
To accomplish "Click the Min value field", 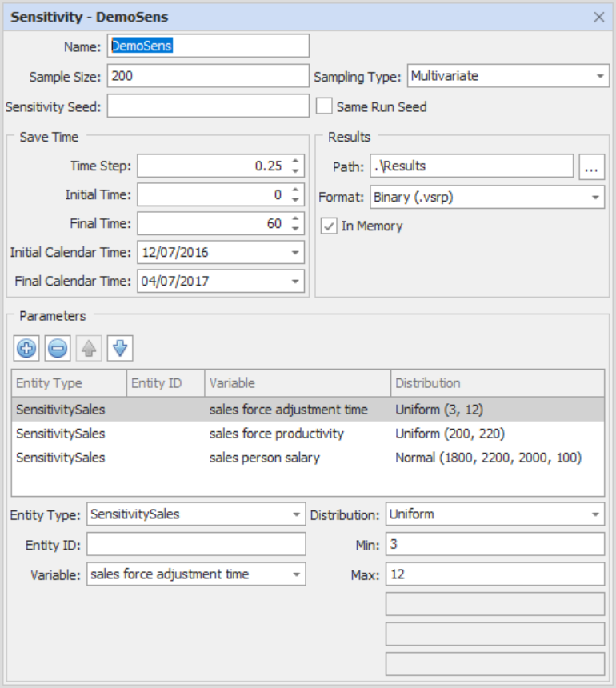I will (x=495, y=544).
